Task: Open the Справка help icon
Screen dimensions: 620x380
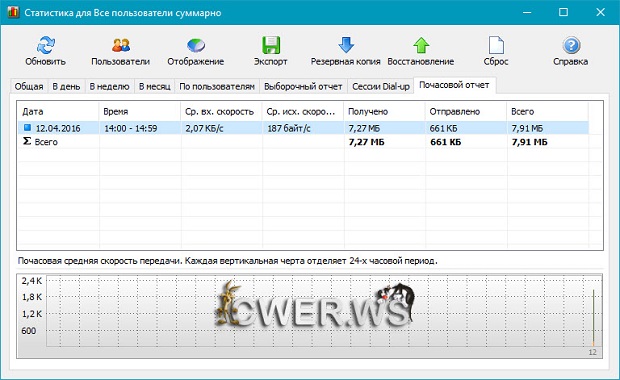Action: pos(571,45)
